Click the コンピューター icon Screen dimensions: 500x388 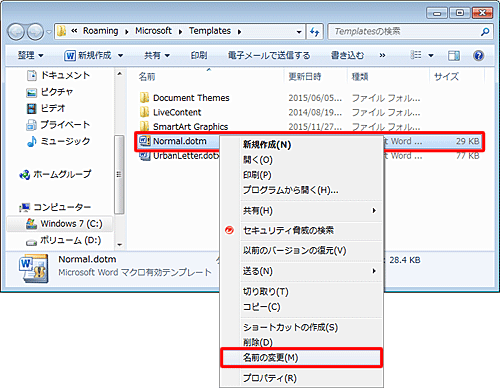click(25, 207)
